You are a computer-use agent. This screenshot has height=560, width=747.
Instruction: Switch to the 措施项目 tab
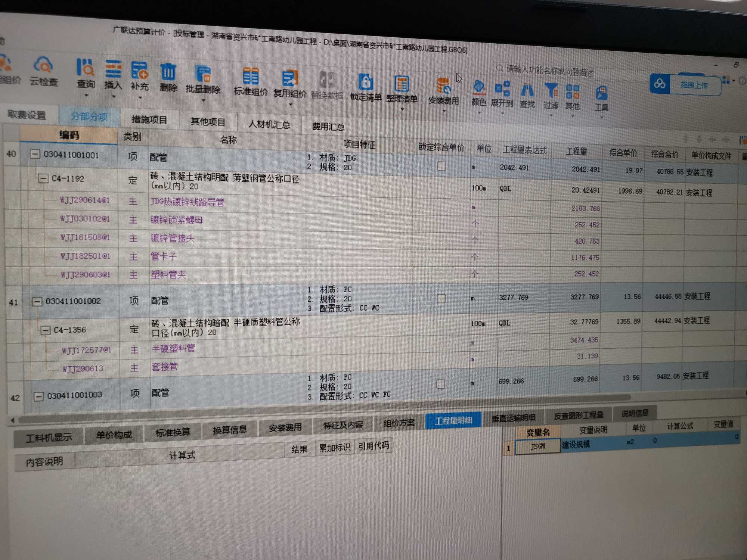point(149,120)
